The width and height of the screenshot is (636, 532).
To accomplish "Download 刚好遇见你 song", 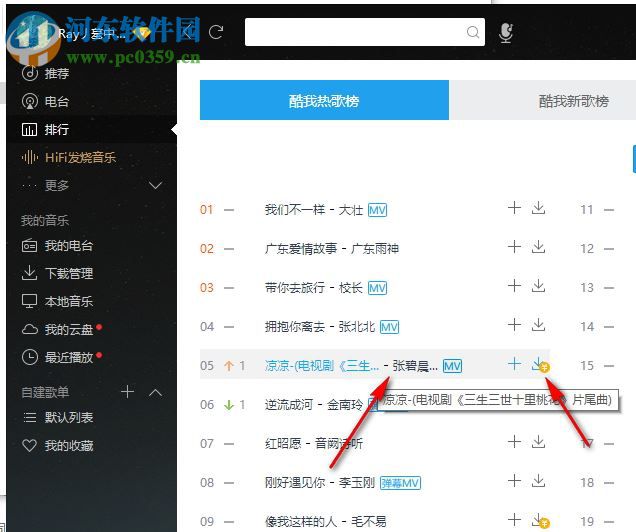I will (538, 481).
